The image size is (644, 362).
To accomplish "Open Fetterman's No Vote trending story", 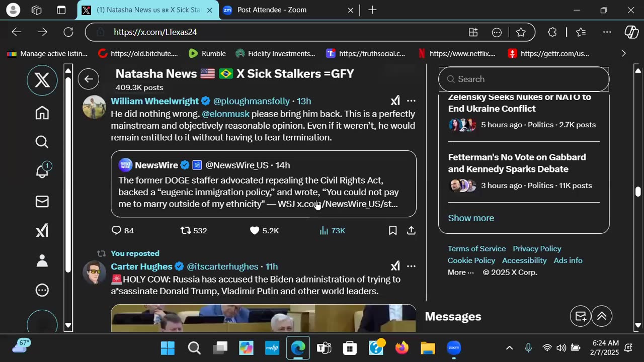I will (524, 172).
